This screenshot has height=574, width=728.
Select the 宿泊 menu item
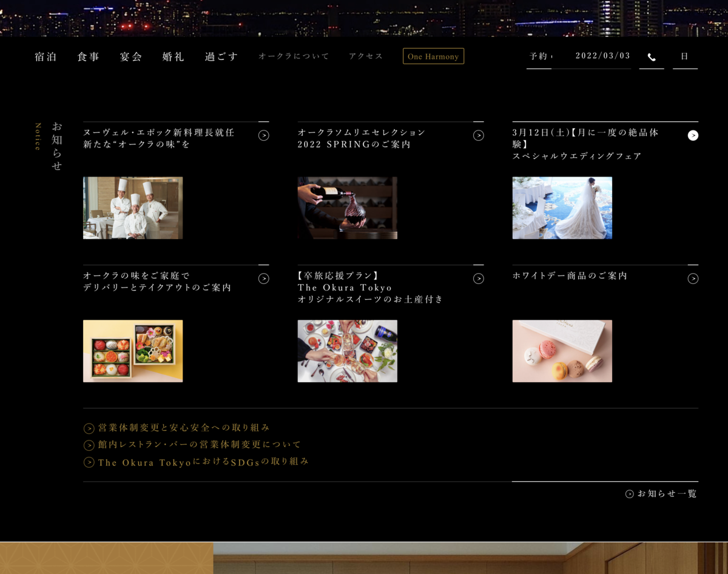(x=45, y=56)
